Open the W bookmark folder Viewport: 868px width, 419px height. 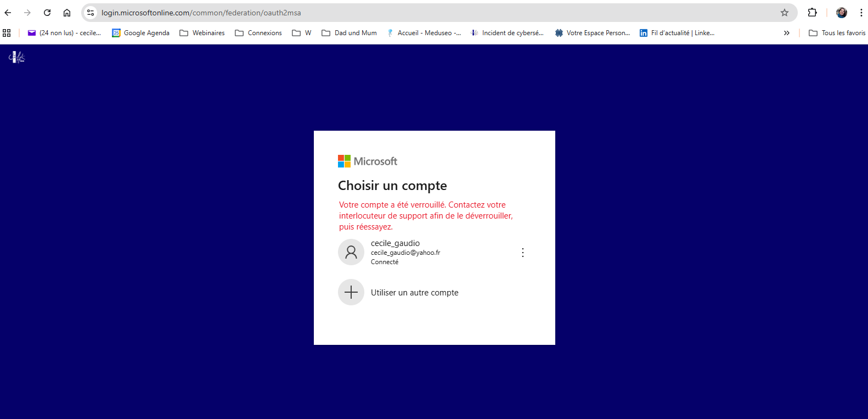[x=302, y=33]
